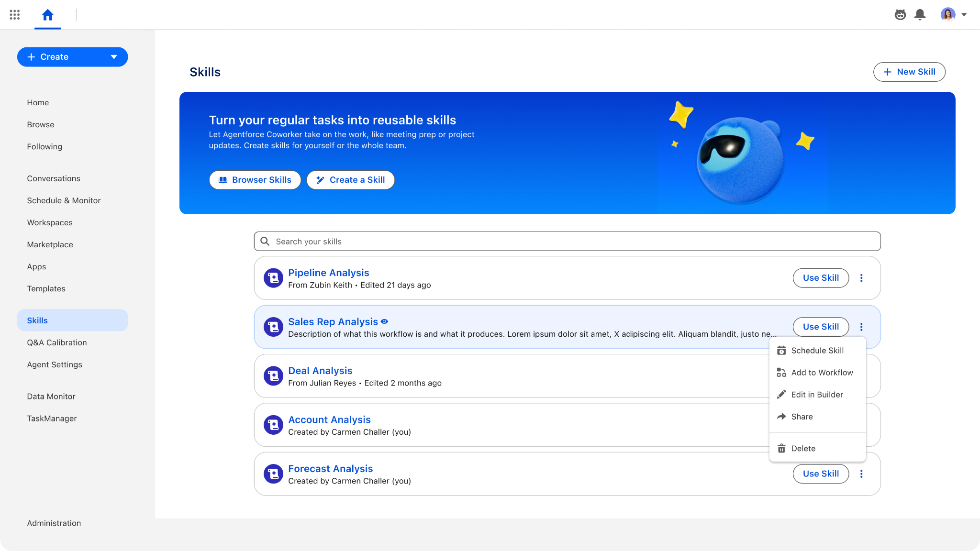Open the Account Analysis skill link
980x551 pixels.
[329, 419]
